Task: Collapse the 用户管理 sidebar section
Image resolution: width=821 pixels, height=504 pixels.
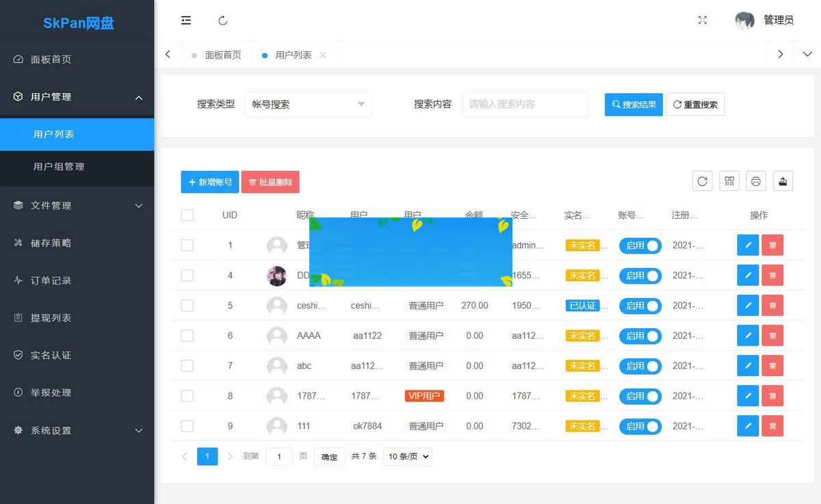Action: coord(77,97)
